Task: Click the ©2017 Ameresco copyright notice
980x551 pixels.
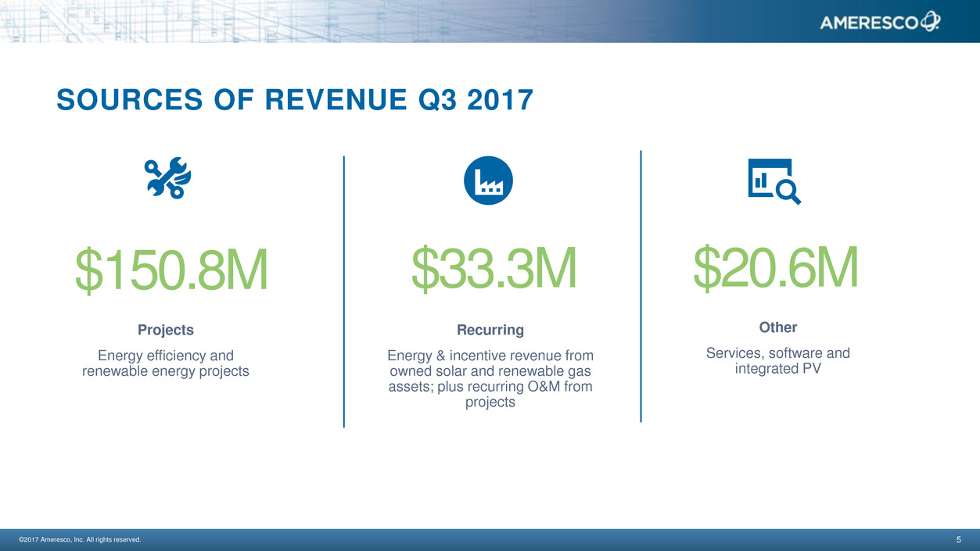Action: coord(80,539)
